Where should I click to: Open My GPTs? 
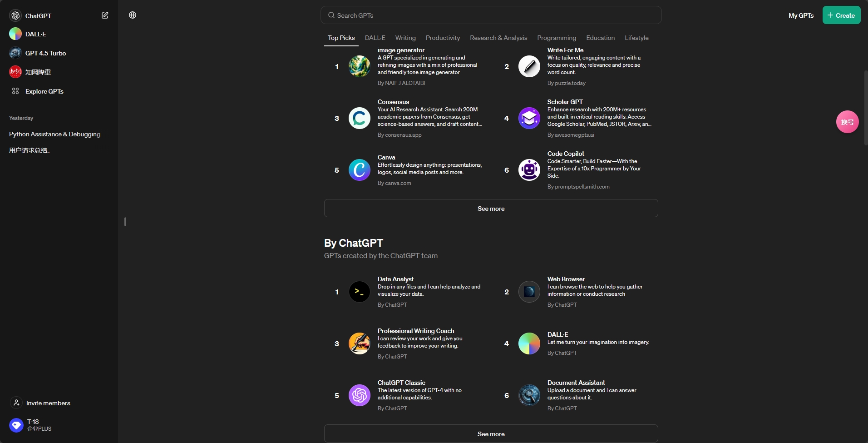(x=801, y=15)
